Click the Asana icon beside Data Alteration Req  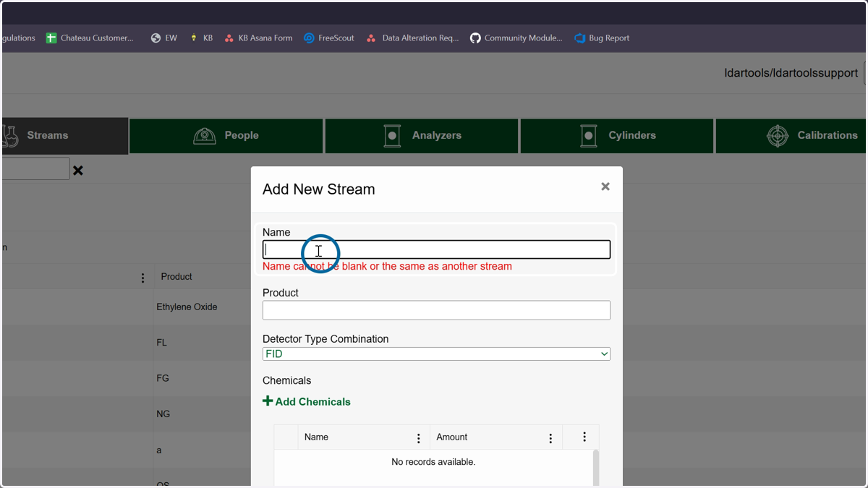coord(371,38)
